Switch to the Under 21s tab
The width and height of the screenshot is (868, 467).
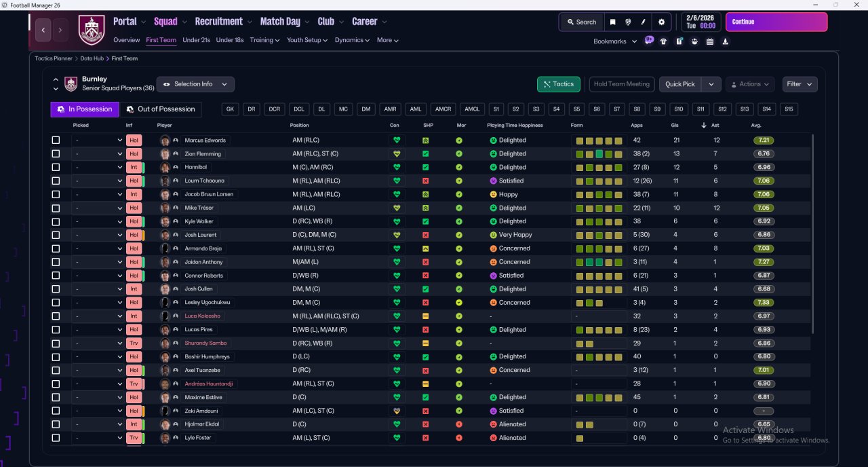(196, 40)
